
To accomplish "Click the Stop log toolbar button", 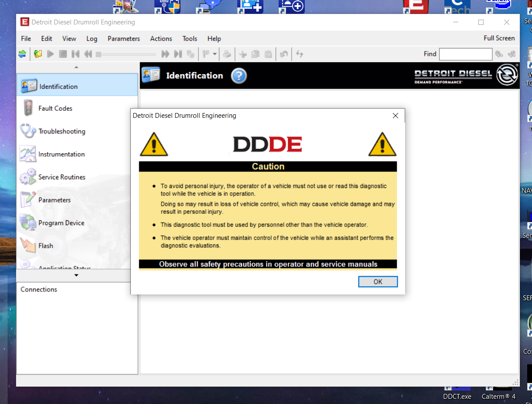I will pos(63,54).
